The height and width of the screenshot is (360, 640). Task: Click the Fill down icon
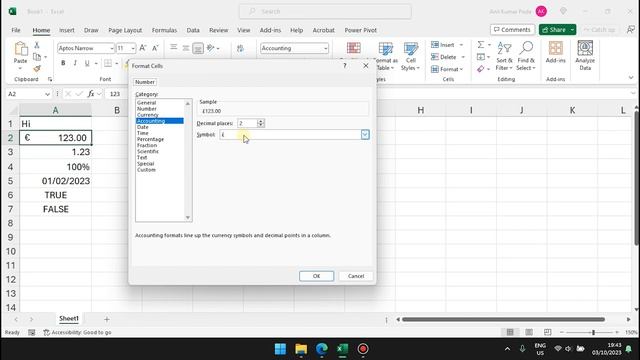481,57
